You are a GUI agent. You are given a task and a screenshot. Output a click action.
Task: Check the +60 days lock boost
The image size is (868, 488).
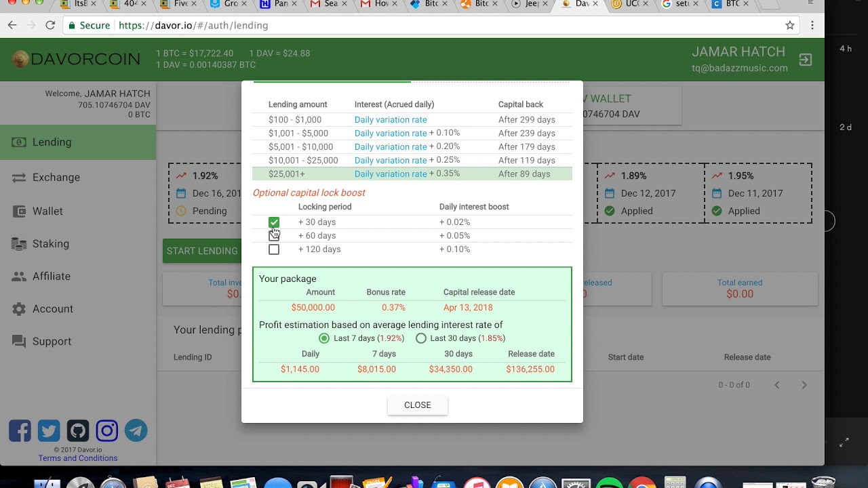click(274, 236)
